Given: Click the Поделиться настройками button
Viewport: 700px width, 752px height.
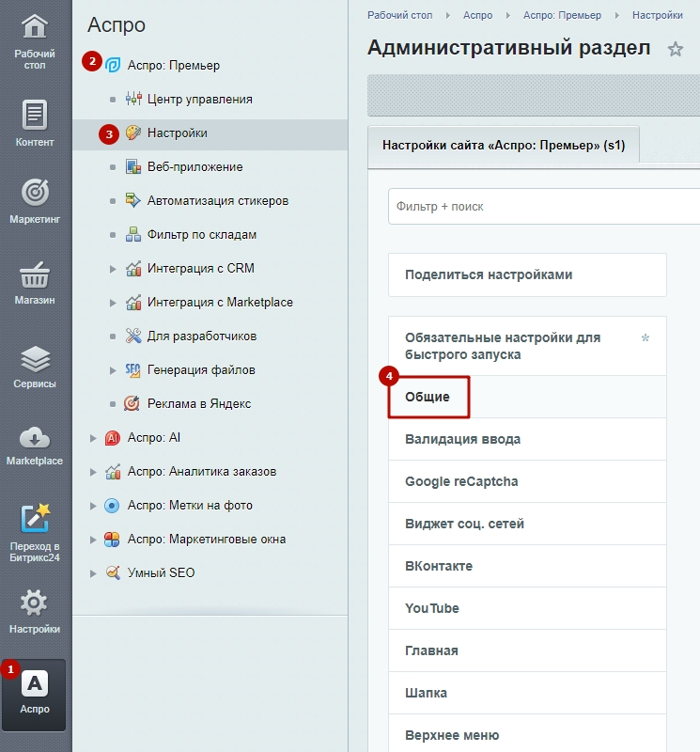Looking at the screenshot, I should [x=527, y=274].
